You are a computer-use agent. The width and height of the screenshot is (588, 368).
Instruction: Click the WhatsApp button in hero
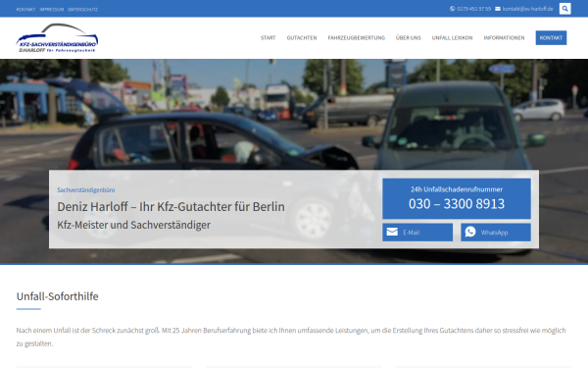point(496,232)
